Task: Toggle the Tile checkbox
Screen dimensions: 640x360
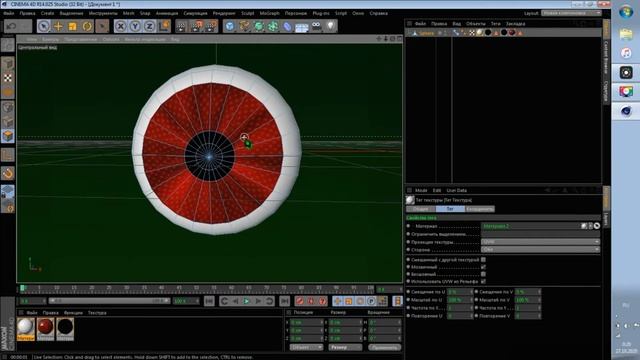Action: click(x=483, y=267)
